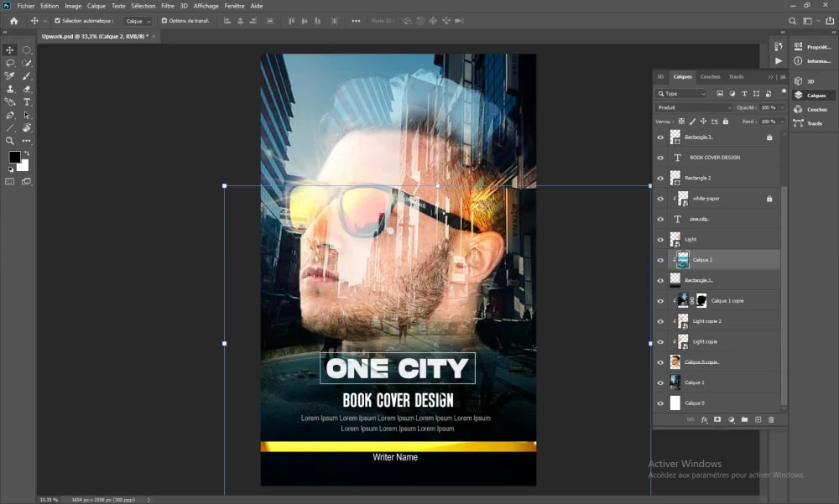
Task: Switch to the Couches tab
Action: [x=711, y=76]
